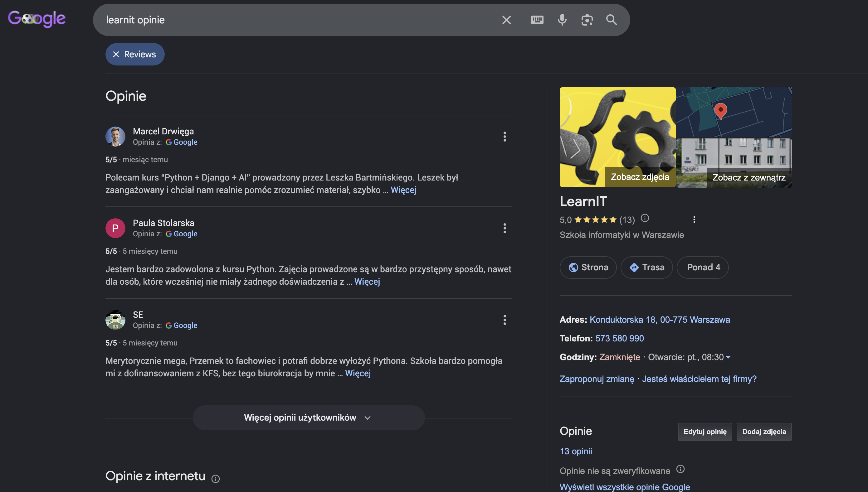Image resolution: width=868 pixels, height=492 pixels.
Task: Expand Paula Stolarska's review with Więcej
Action: point(367,282)
